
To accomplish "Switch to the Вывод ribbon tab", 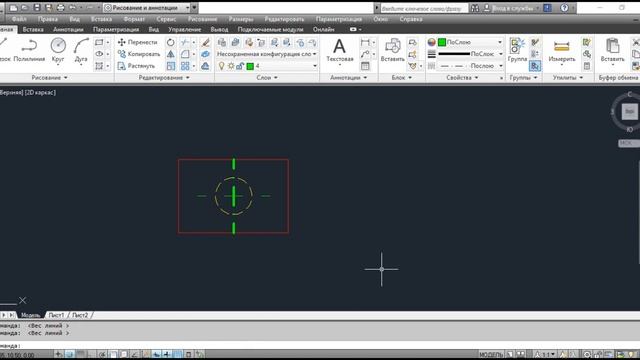I will [219, 29].
